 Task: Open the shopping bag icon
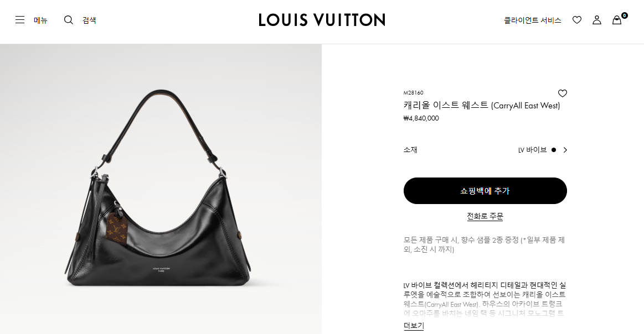[616, 20]
